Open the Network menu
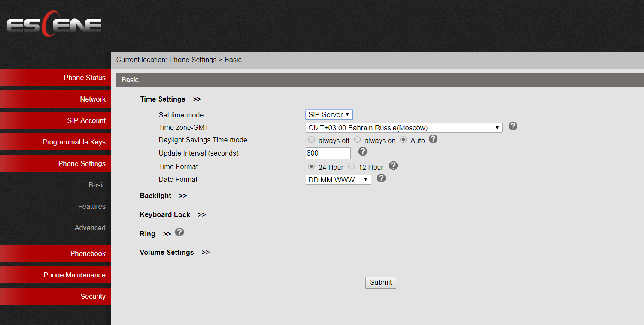This screenshot has width=644, height=325. coord(55,99)
